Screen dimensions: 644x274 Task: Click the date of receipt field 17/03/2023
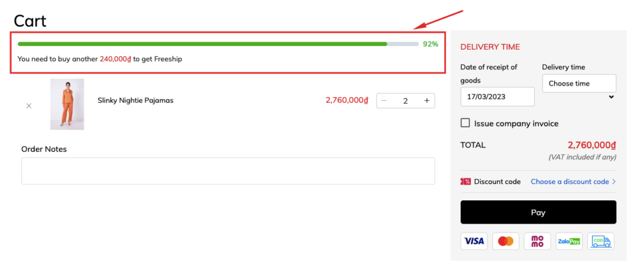[497, 96]
